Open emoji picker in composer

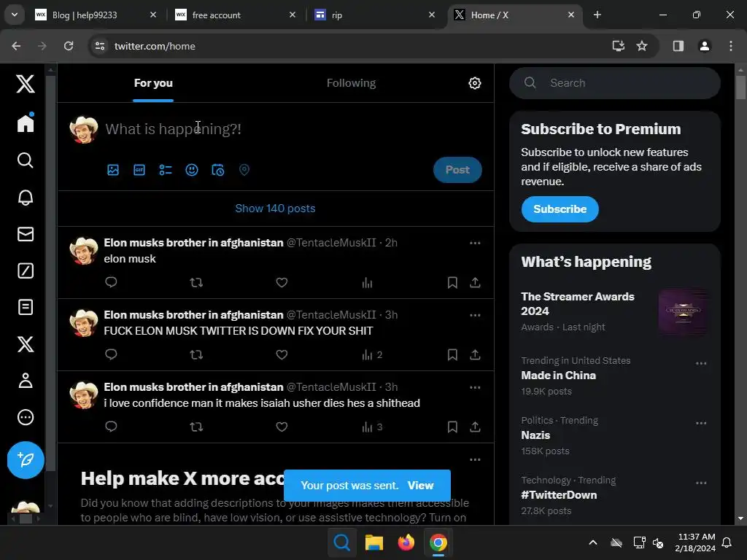[x=192, y=170]
